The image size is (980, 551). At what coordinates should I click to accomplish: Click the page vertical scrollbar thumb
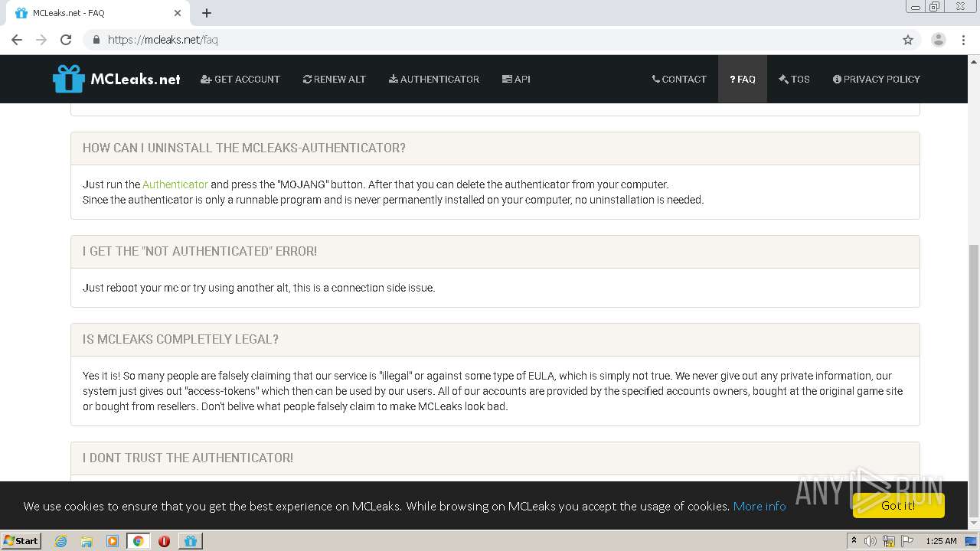tap(973, 380)
